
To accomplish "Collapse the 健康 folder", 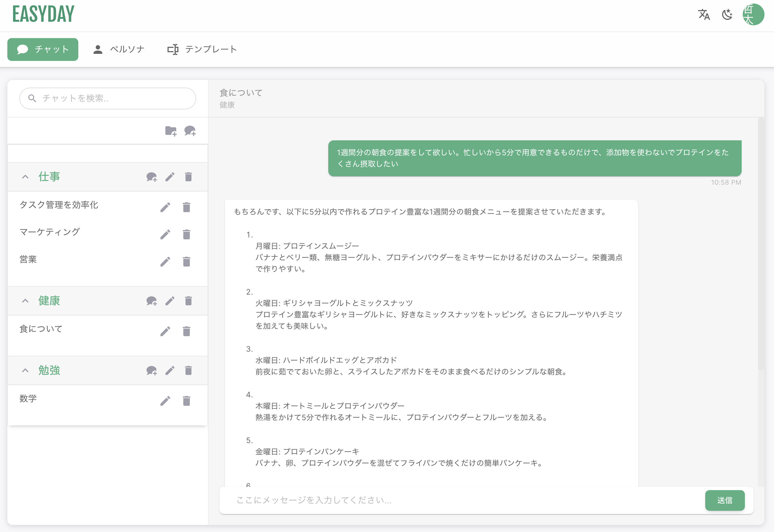I will tap(25, 301).
